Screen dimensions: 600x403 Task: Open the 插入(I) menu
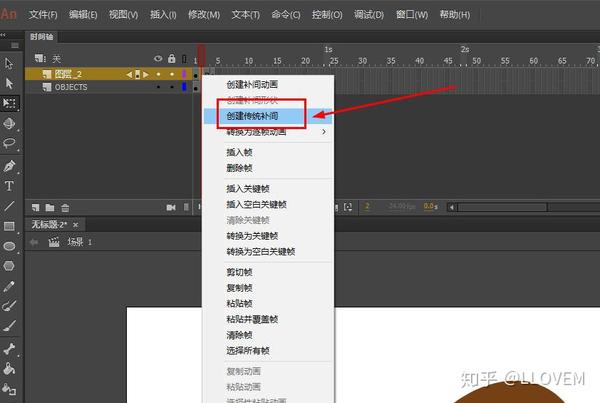pyautogui.click(x=163, y=15)
